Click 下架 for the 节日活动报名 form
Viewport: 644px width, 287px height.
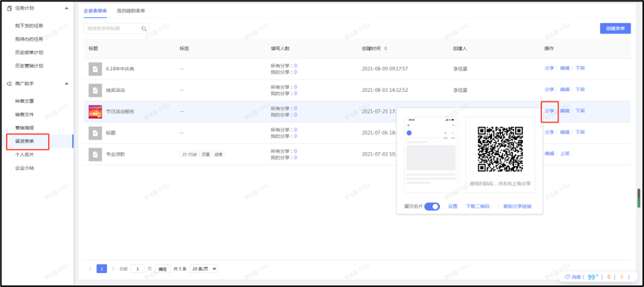pos(580,110)
